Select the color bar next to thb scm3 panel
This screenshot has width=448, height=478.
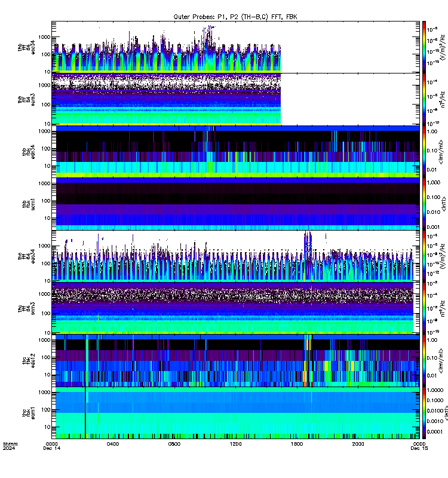coord(424,99)
